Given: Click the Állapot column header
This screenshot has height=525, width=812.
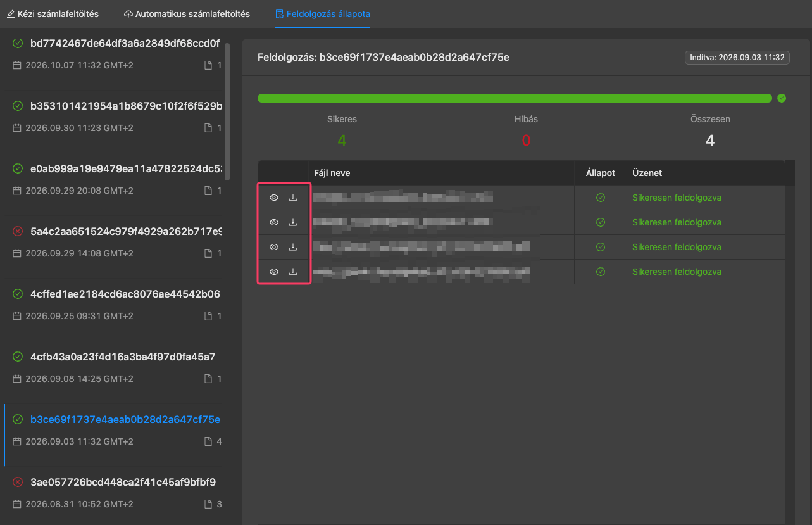Looking at the screenshot, I should (x=601, y=173).
